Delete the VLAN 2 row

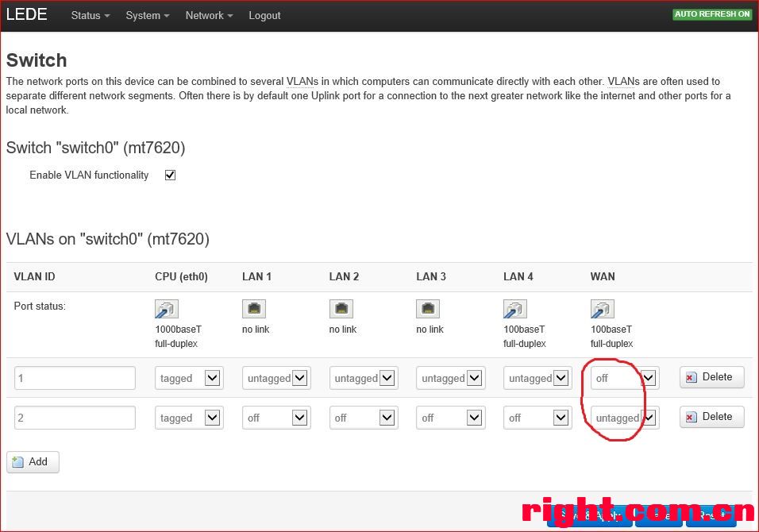click(x=711, y=417)
